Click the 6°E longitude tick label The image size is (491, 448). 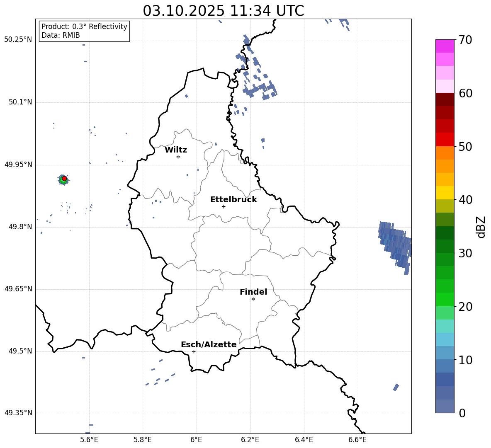tap(196, 440)
